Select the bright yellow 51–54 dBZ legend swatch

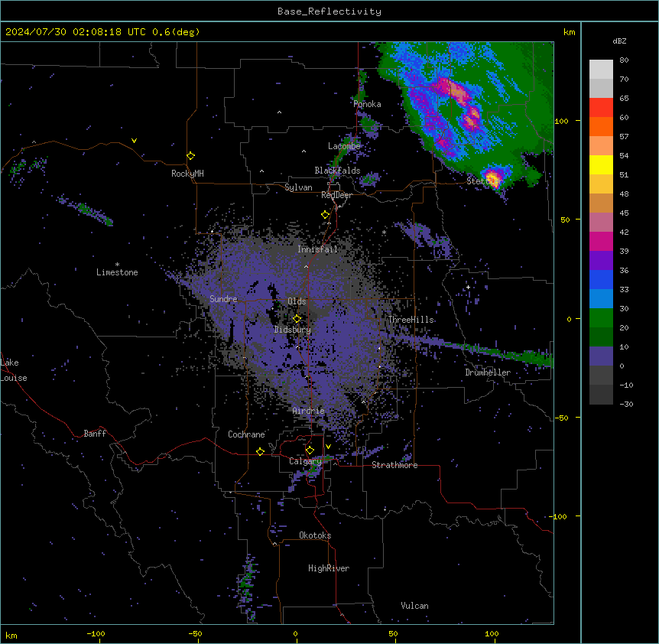point(601,164)
